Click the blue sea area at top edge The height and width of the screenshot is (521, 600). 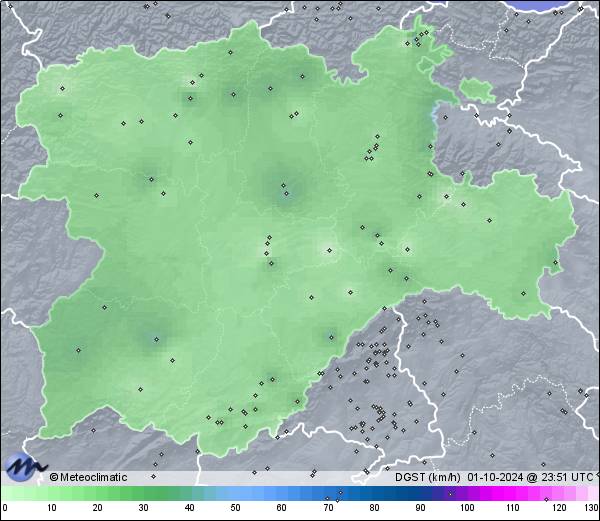[543, 4]
